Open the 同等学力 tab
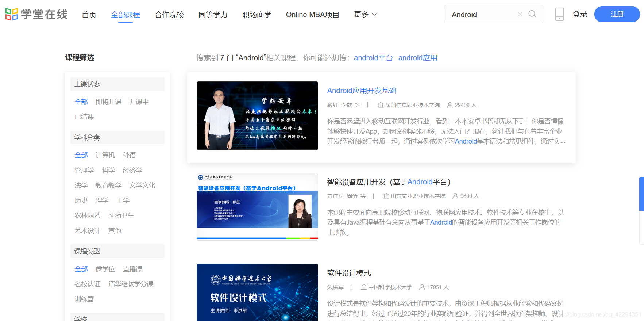The width and height of the screenshot is (644, 321). pos(213,15)
